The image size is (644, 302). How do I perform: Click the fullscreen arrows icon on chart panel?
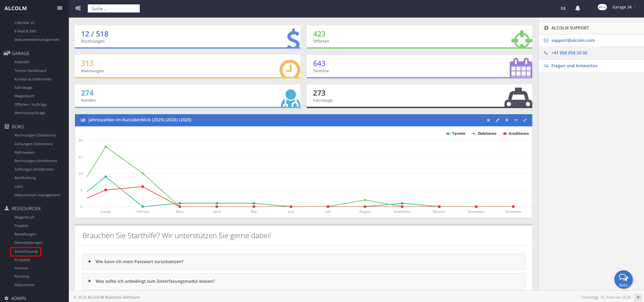[x=525, y=120]
